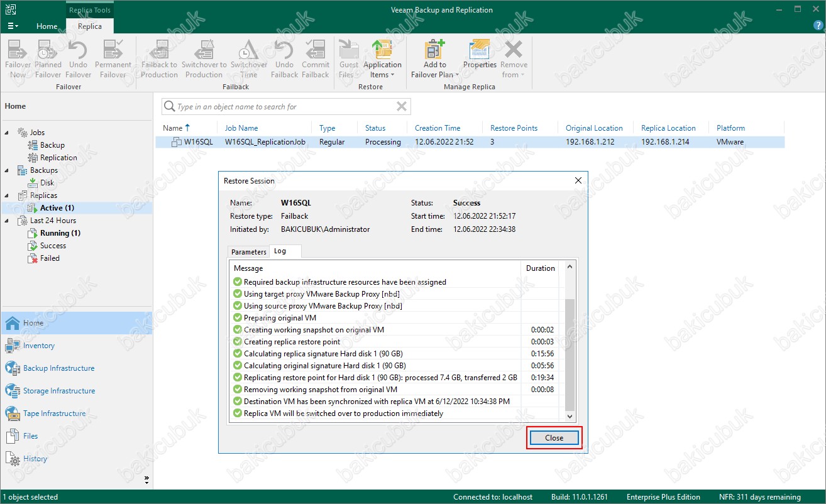Image resolution: width=826 pixels, height=504 pixels.
Task: Sort by the Status column header
Action: [375, 128]
